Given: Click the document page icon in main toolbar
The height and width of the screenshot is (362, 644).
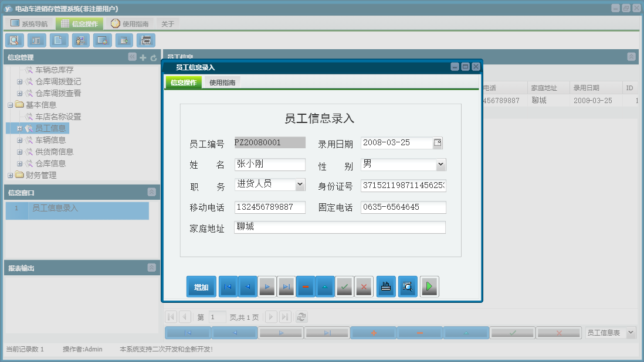Looking at the screenshot, I should (x=58, y=40).
